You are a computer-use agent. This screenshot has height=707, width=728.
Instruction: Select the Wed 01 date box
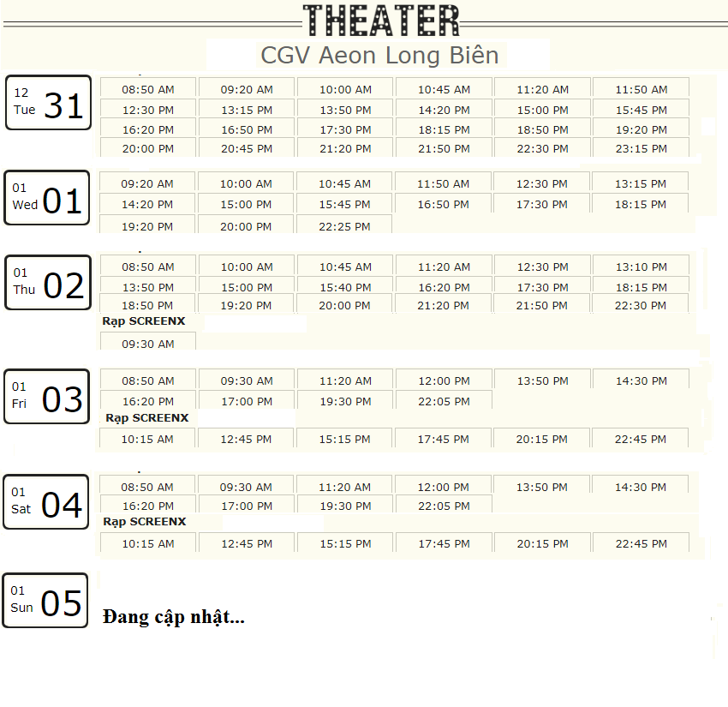click(x=47, y=198)
